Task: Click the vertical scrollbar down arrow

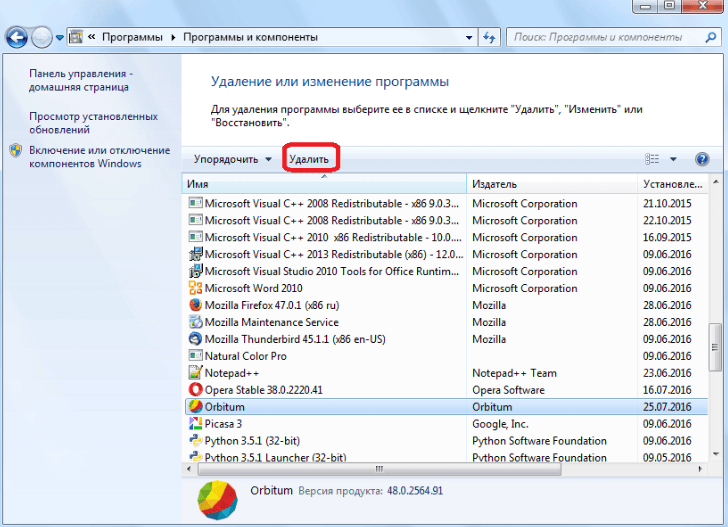Action: 715,454
